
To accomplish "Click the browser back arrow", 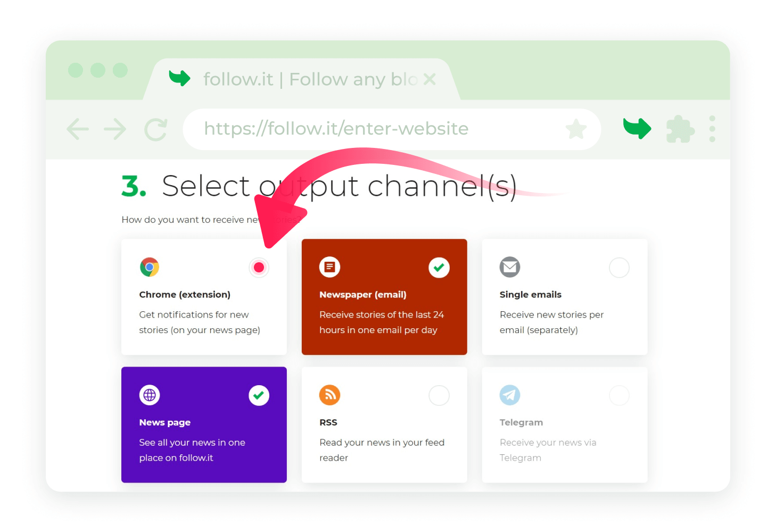I will (x=78, y=129).
